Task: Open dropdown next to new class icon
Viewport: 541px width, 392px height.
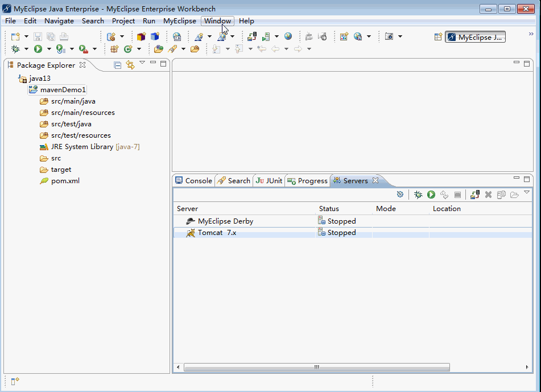Action: click(139, 49)
